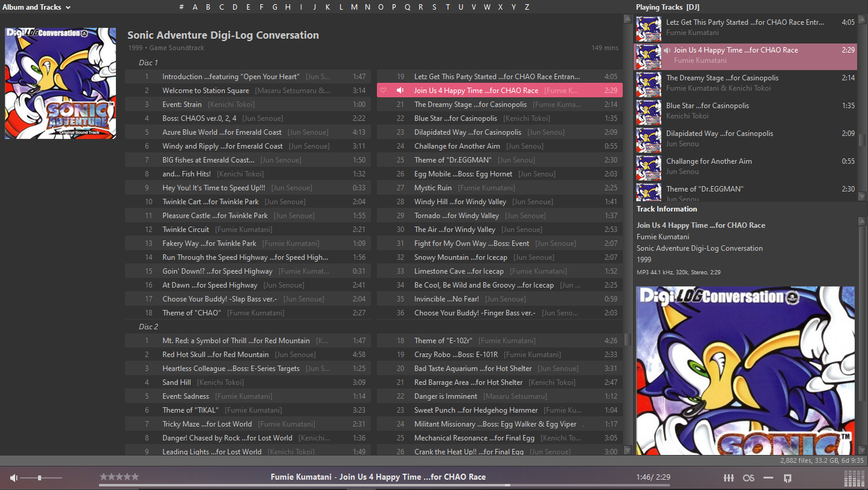
Task: Select track Twinkle Circuit
Action: [248, 230]
